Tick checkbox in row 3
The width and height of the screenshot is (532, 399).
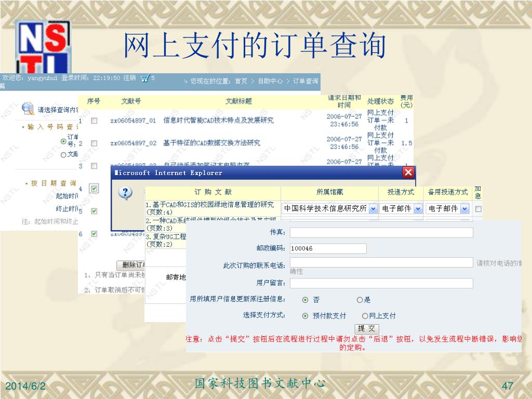[x=94, y=166]
